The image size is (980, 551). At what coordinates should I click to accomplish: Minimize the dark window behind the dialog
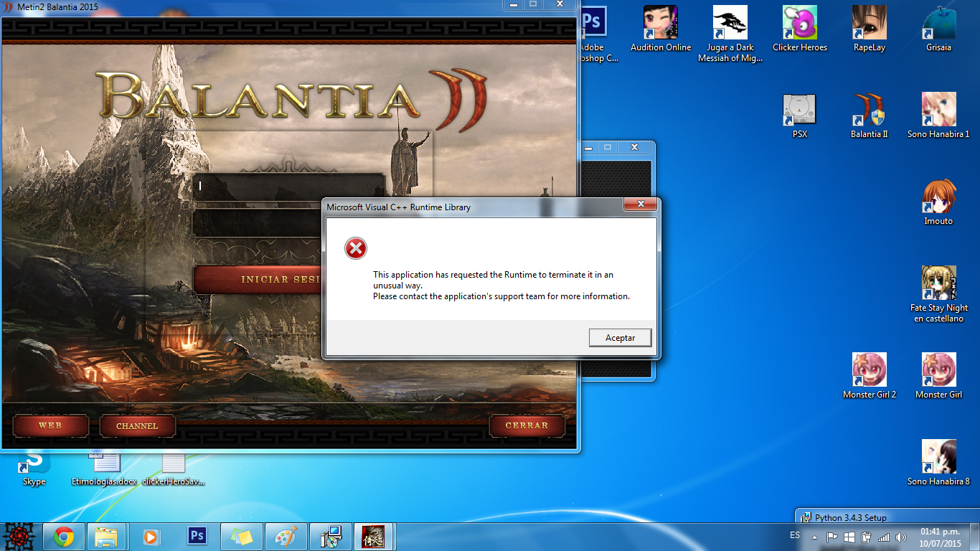(590, 147)
